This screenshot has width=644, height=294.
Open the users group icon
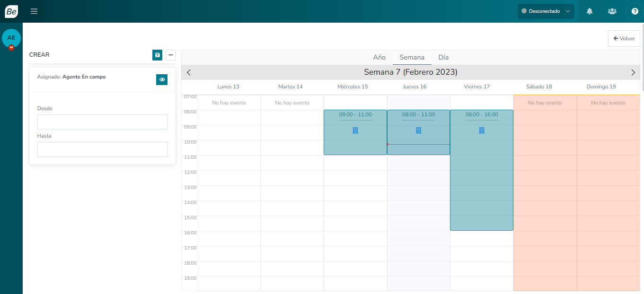click(x=612, y=11)
